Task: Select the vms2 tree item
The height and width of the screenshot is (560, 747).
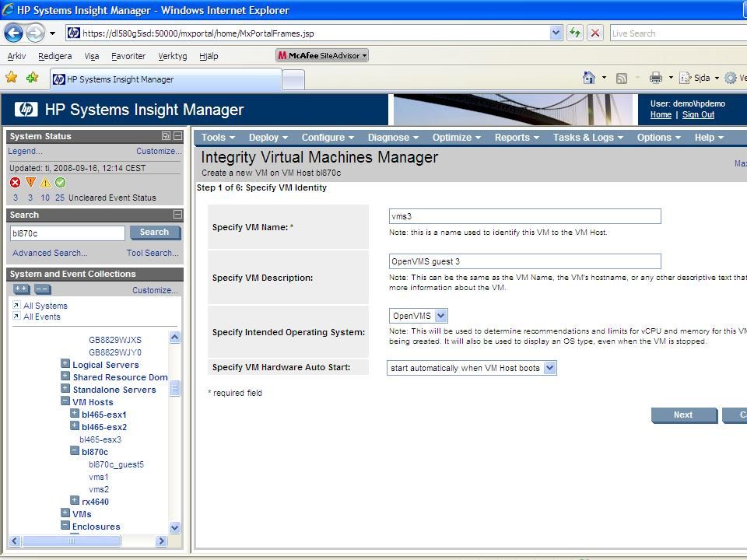Action: [99, 489]
